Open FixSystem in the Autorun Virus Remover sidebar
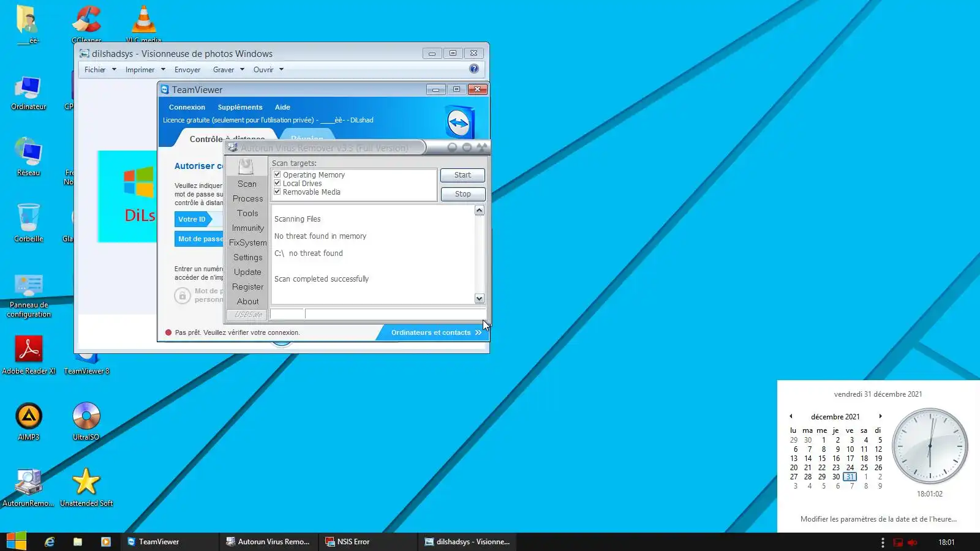 coord(247,242)
